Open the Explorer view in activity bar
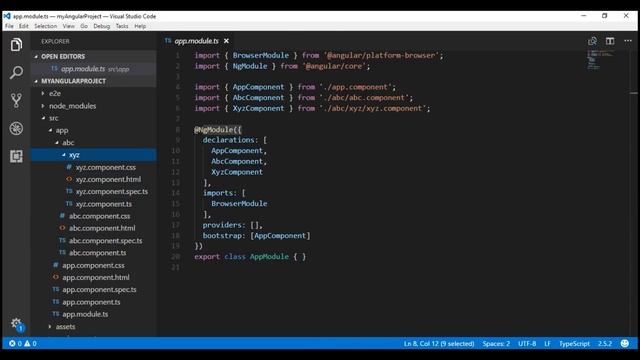Image resolution: width=640 pixels, height=360 pixels. 16,44
